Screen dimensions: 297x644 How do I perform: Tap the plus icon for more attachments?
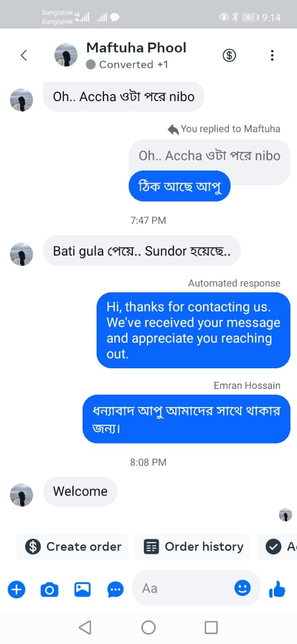click(17, 589)
